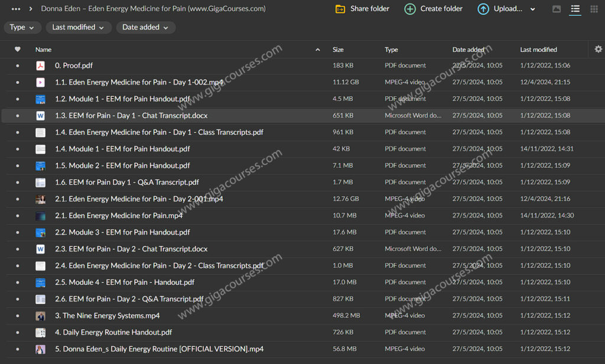Click the video icon for Day 1-002.mp4
The image size is (605, 364).
click(x=40, y=82)
